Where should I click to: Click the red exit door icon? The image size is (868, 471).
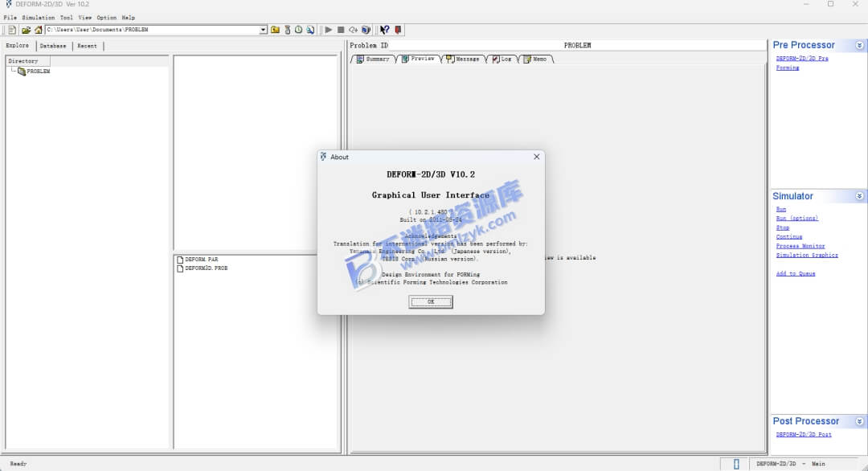(x=398, y=30)
